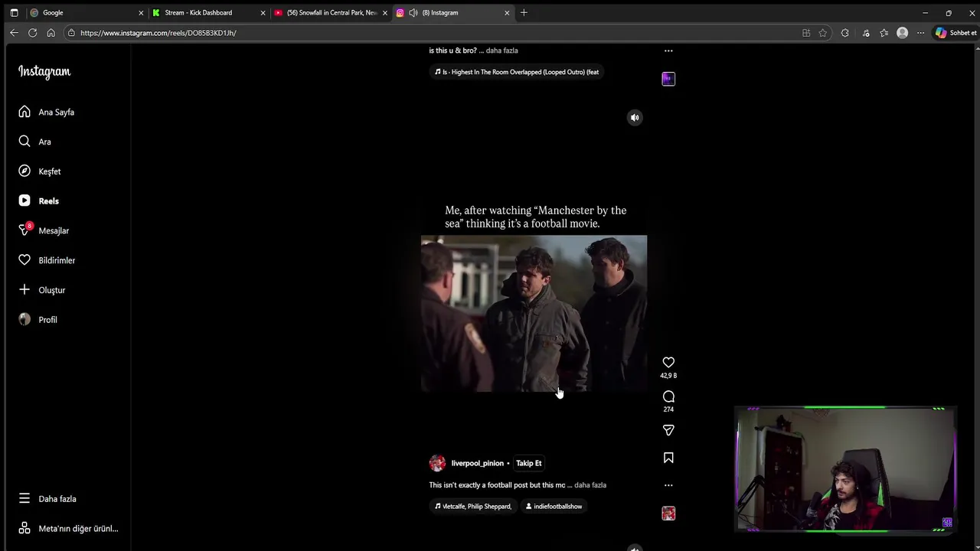Open liverpool_pinion username link
Viewport: 980px width, 551px height.
pos(477,463)
